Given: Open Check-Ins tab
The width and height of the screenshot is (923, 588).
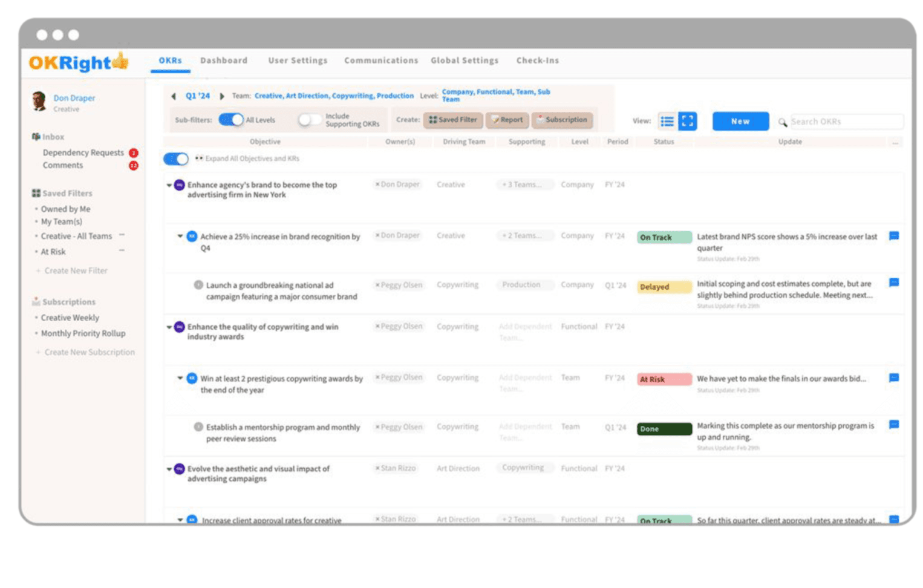Looking at the screenshot, I should 538,60.
